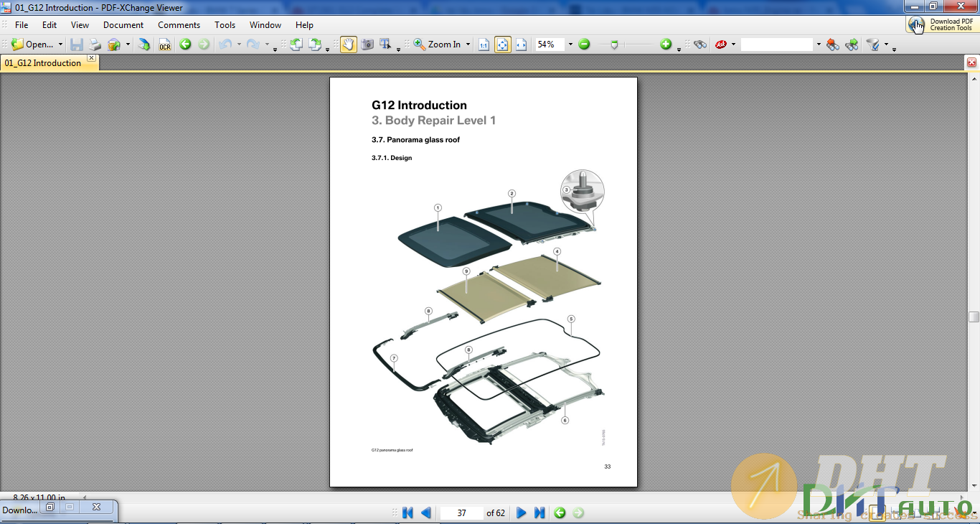Expand the Zoom In tool dropdown

(x=468, y=45)
